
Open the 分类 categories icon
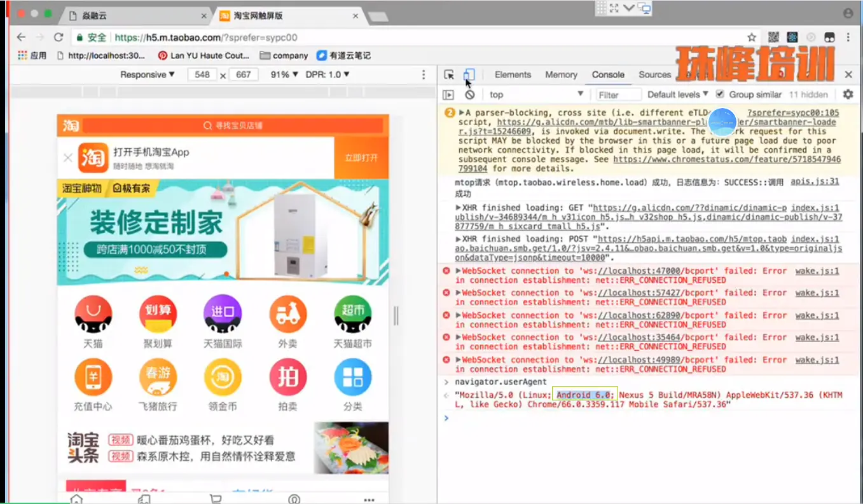point(353,377)
